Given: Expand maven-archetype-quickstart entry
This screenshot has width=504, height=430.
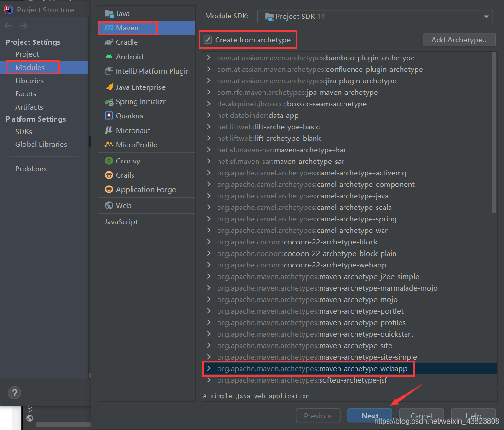Looking at the screenshot, I should pyautogui.click(x=209, y=334).
